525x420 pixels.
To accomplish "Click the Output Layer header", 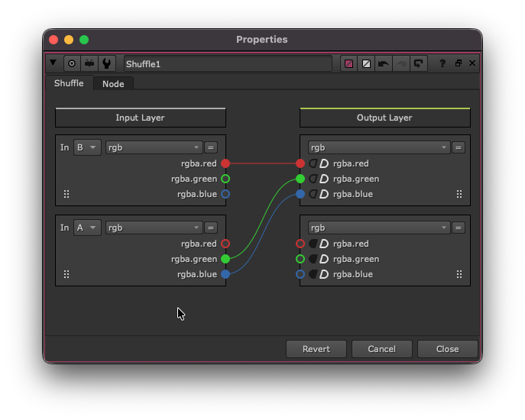I will (384, 118).
